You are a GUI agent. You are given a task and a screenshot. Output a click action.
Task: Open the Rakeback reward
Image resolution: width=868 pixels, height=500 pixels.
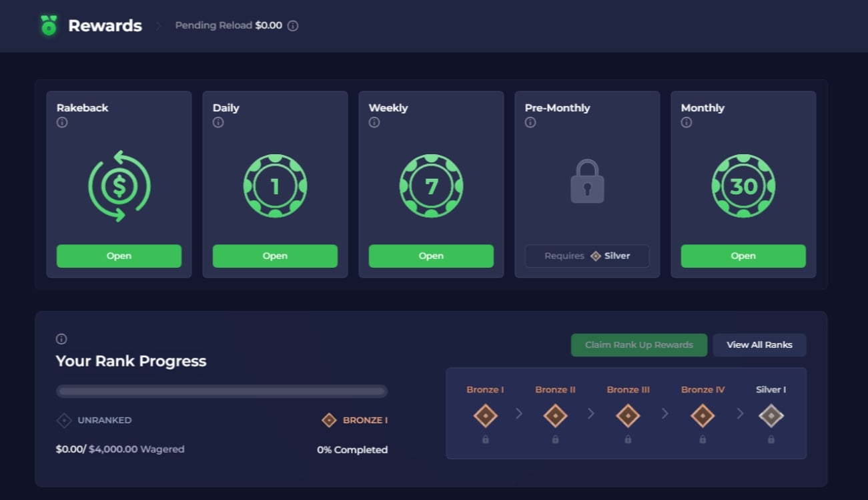click(x=119, y=256)
